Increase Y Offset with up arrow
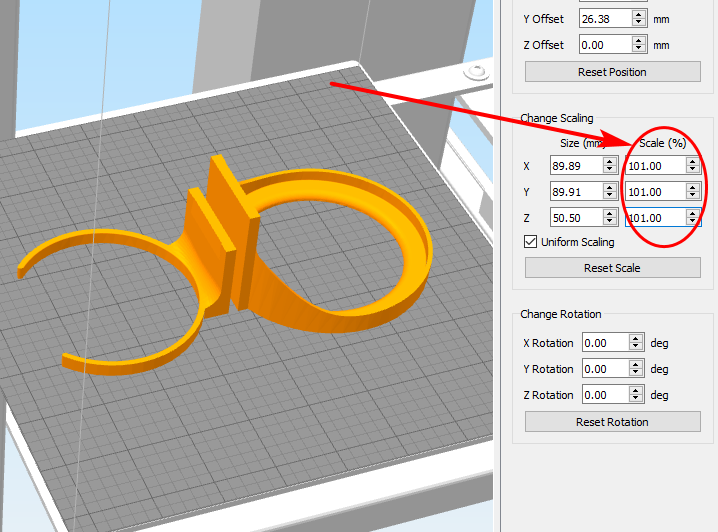718x532 pixels. coord(639,15)
